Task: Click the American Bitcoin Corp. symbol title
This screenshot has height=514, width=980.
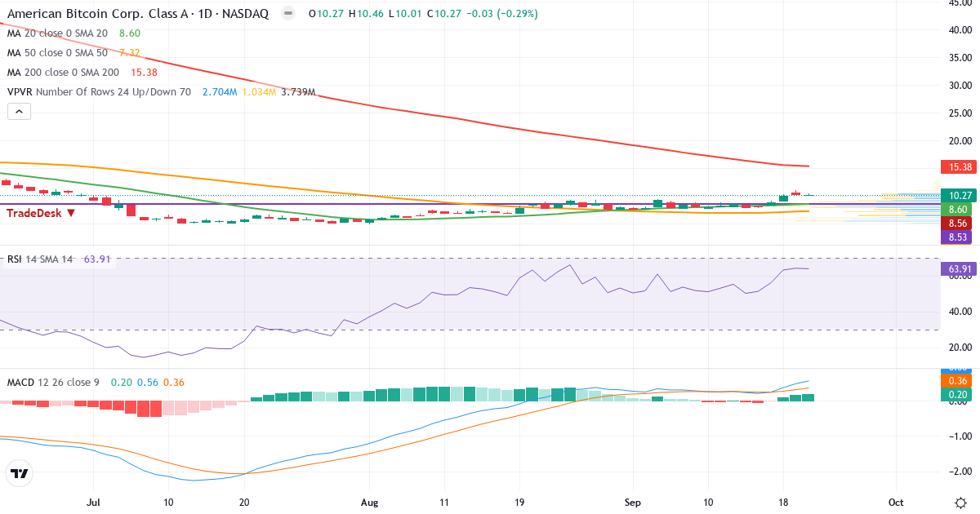Action: pyautogui.click(x=139, y=15)
